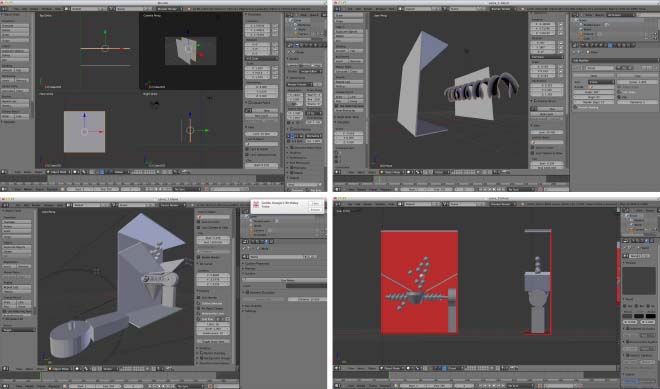Viewport: 660px width, 389px height.
Task: Click Camera Persp viewport in top-left window
Action: pos(191,51)
